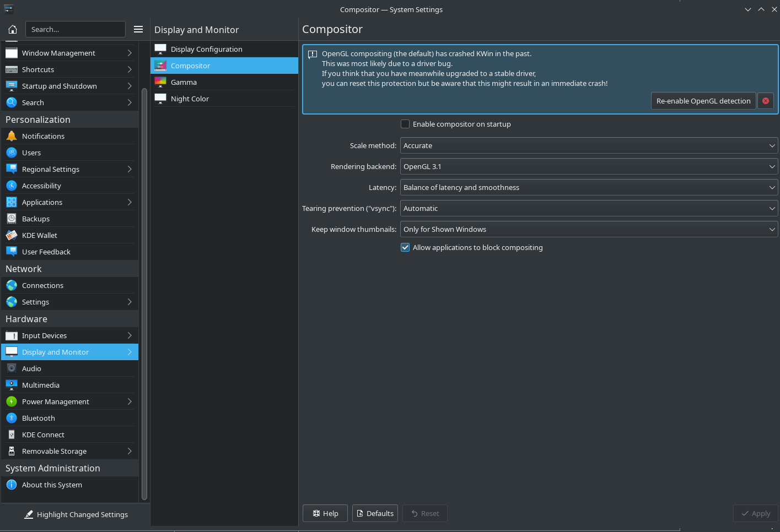Click the Display Configuration monitor icon

160,49
